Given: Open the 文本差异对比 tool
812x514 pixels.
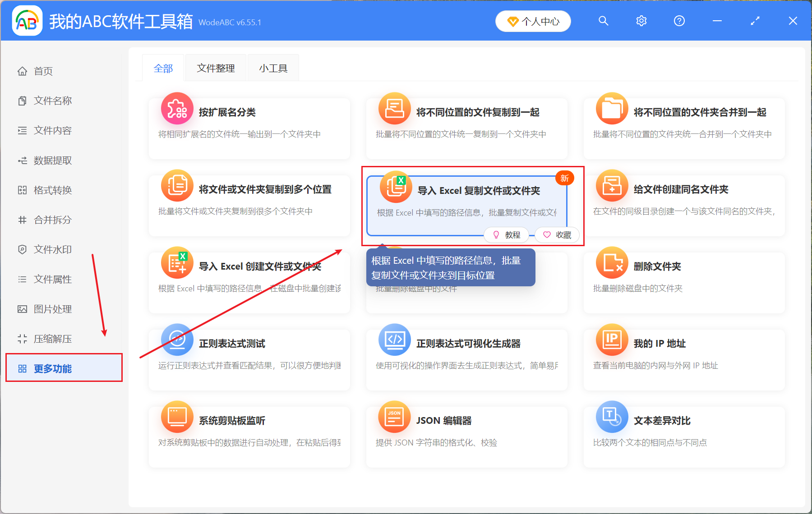Looking at the screenshot, I should 662,420.
